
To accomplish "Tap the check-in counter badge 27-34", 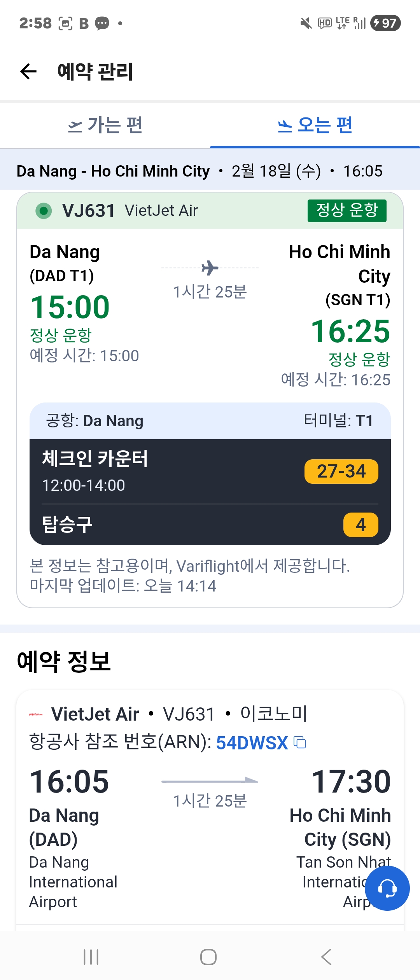I will click(x=341, y=471).
